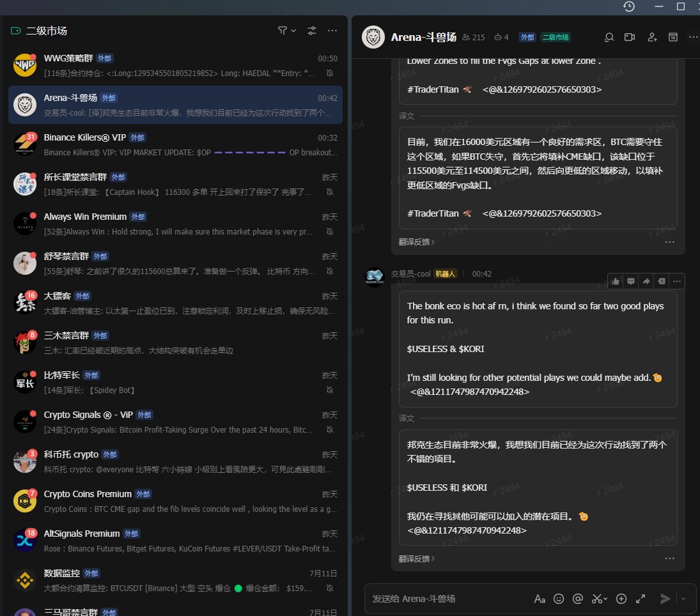Click the 数据监控 Binance logo avatar
This screenshot has width=700, height=616.
click(25, 580)
